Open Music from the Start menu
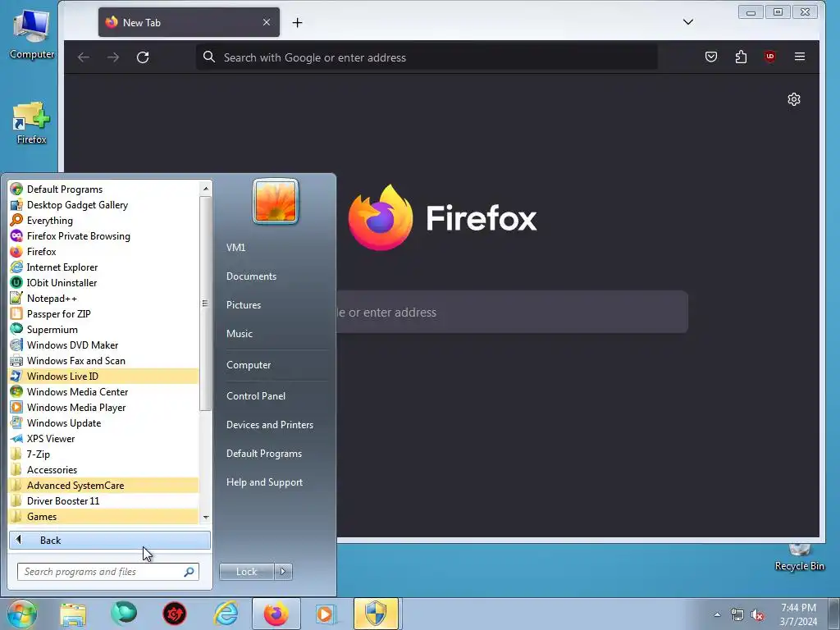840x630 pixels. click(239, 333)
